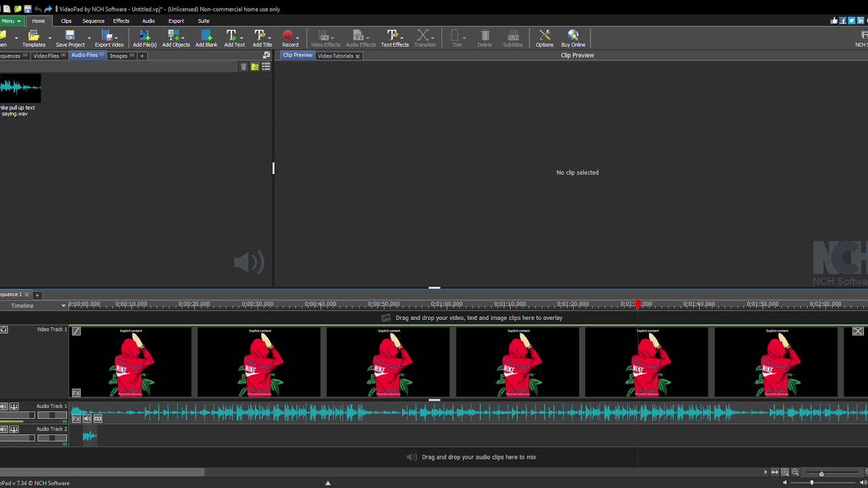Open the Sequence ribbon tab

tap(94, 21)
